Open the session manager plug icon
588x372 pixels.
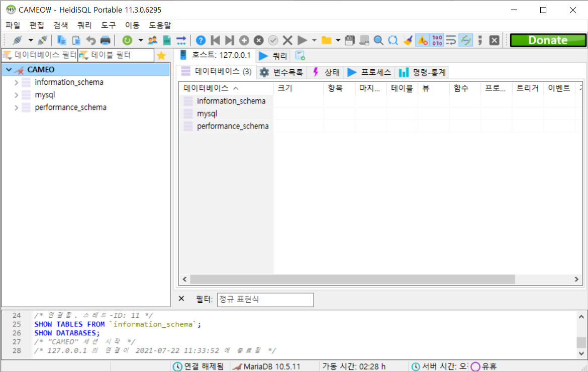coord(17,40)
